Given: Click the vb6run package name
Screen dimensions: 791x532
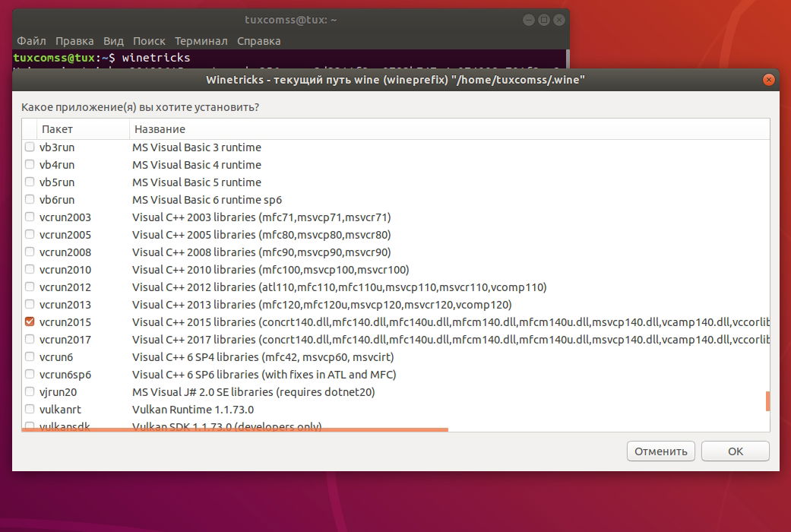Looking at the screenshot, I should click(x=57, y=200).
